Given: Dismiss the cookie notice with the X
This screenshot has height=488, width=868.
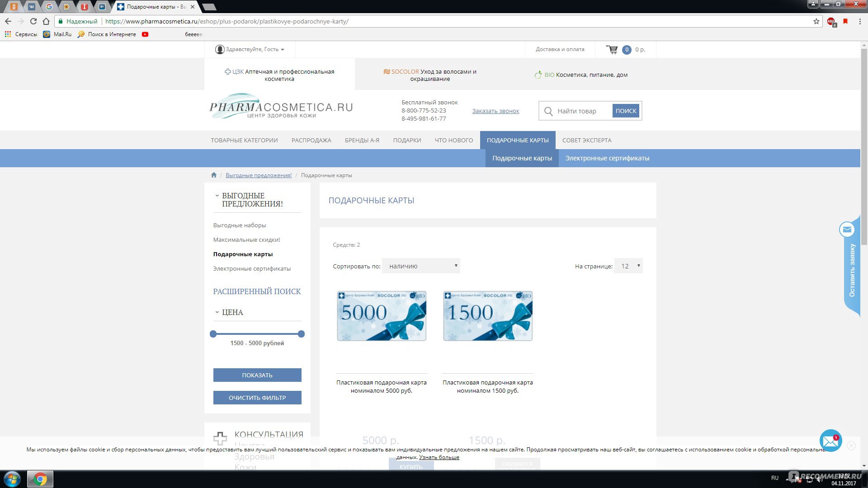Looking at the screenshot, I should click(851, 446).
